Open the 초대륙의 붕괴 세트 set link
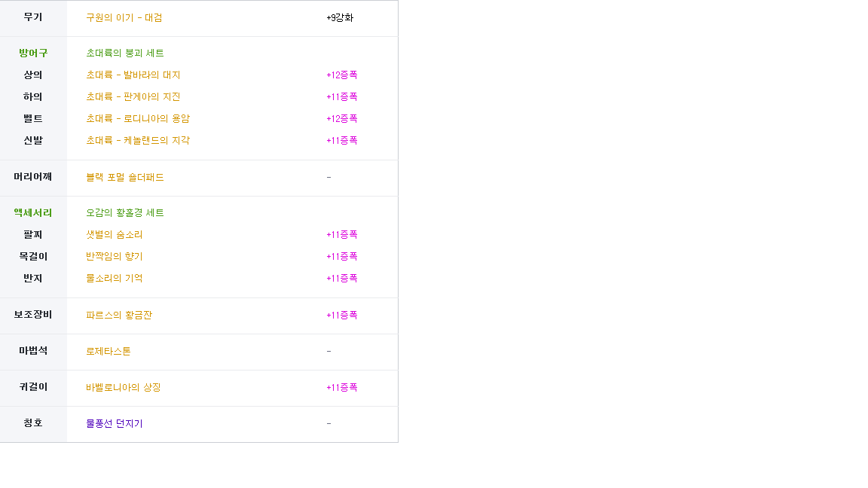This screenshot has height=488, width=868. click(125, 53)
